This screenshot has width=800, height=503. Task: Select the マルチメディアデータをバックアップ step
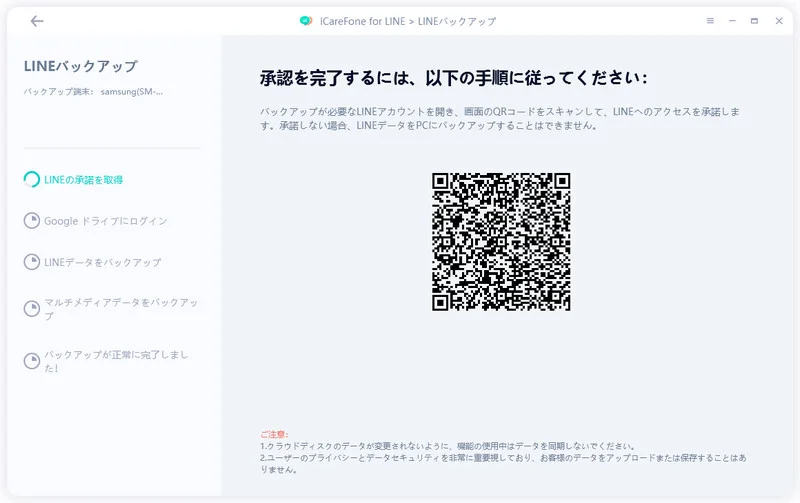point(121,309)
